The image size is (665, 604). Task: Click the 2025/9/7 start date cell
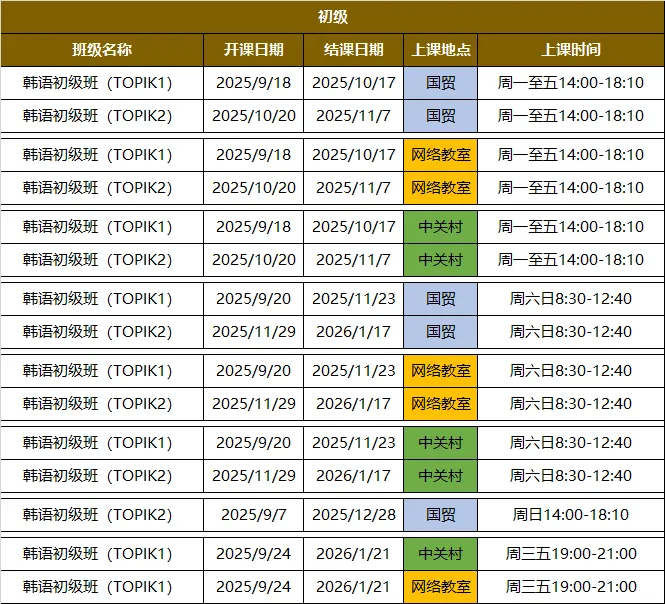(254, 515)
